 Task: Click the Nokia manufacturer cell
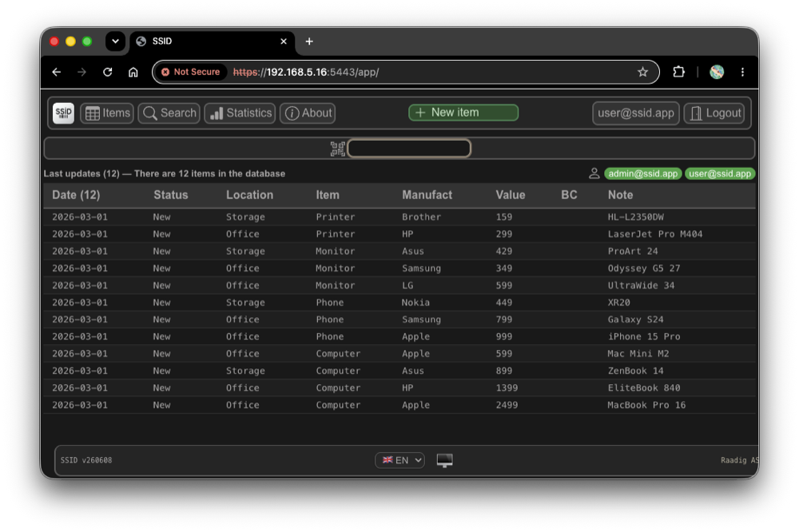coord(415,303)
